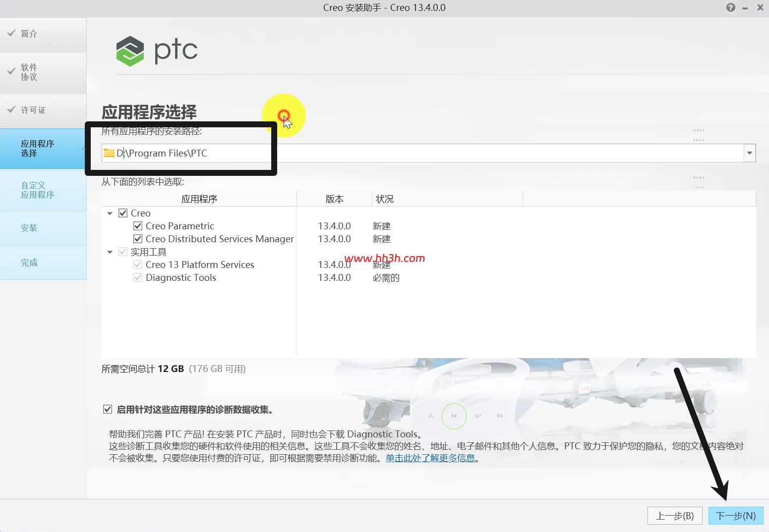Select the 应用程序选择 step

pyautogui.click(x=43, y=149)
